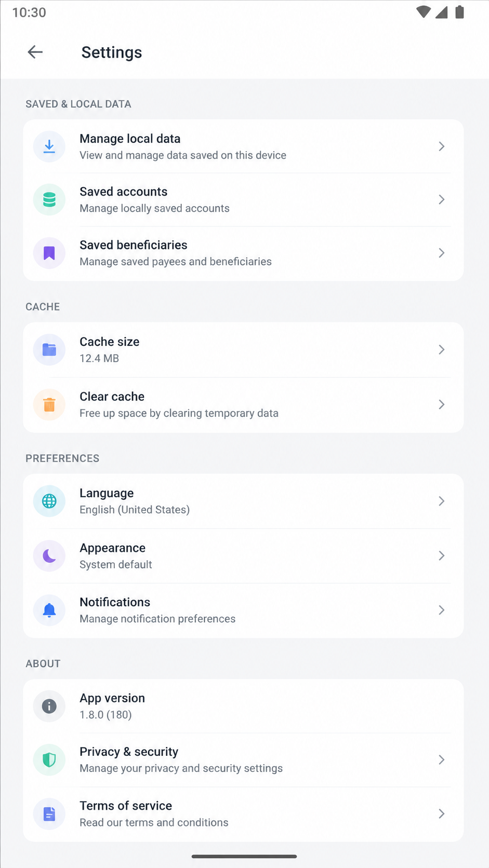Click the green database icon for Saved accounts
The image size is (489, 868).
(49, 199)
